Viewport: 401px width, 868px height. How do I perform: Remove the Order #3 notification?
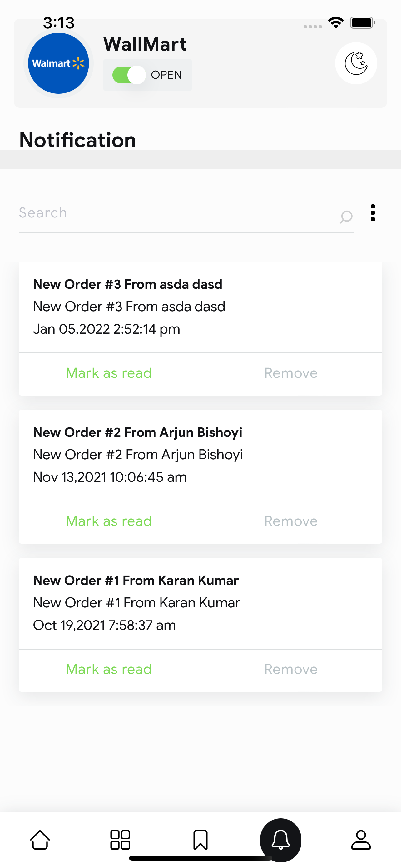coord(291,373)
